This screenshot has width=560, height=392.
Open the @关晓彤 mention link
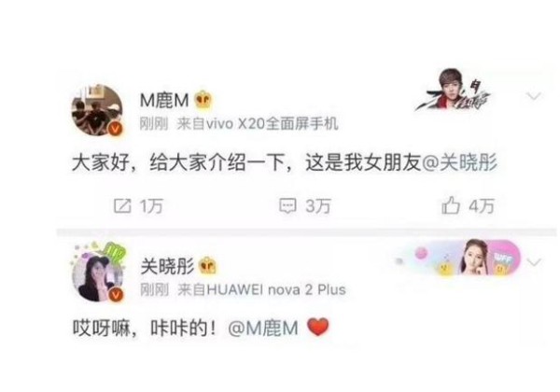click(459, 163)
